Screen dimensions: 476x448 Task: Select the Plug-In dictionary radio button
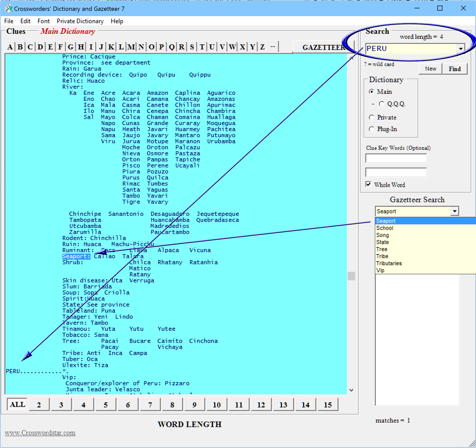pos(371,129)
